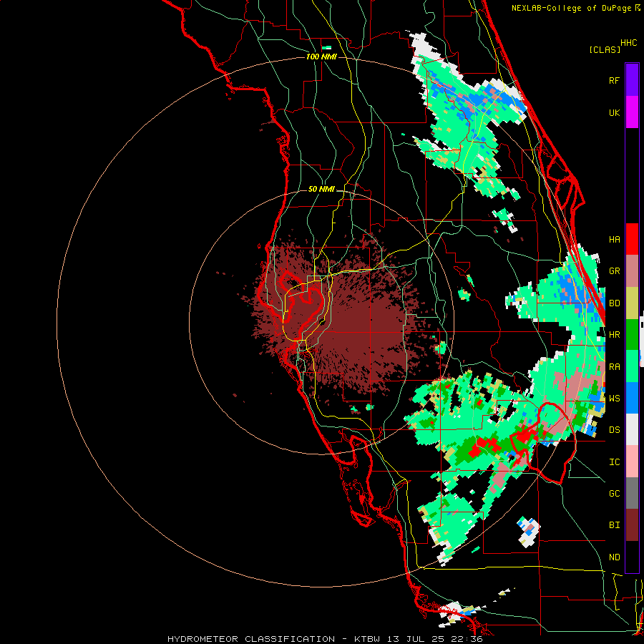The width and height of the screenshot is (644, 644).
Task: Click the ND legend label
Action: coord(614,557)
